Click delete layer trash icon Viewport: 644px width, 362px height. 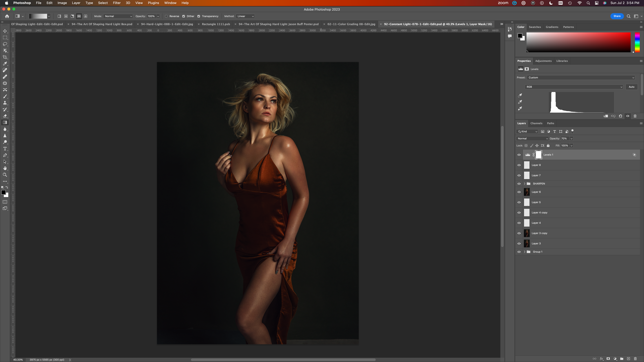tap(635, 359)
